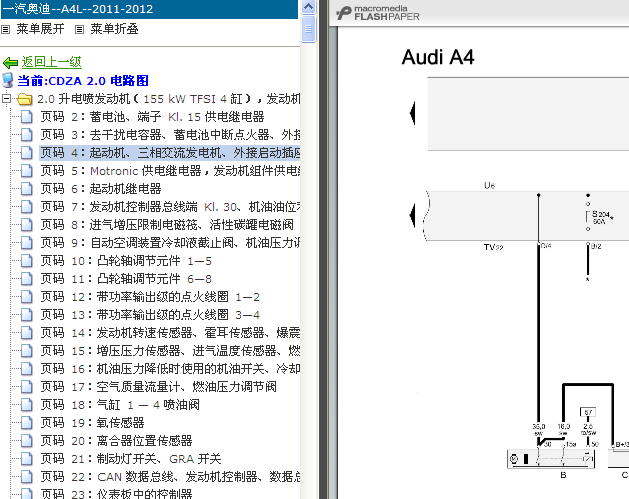Click the green back arrow icon
Image resolution: width=629 pixels, height=499 pixels.
[10, 63]
